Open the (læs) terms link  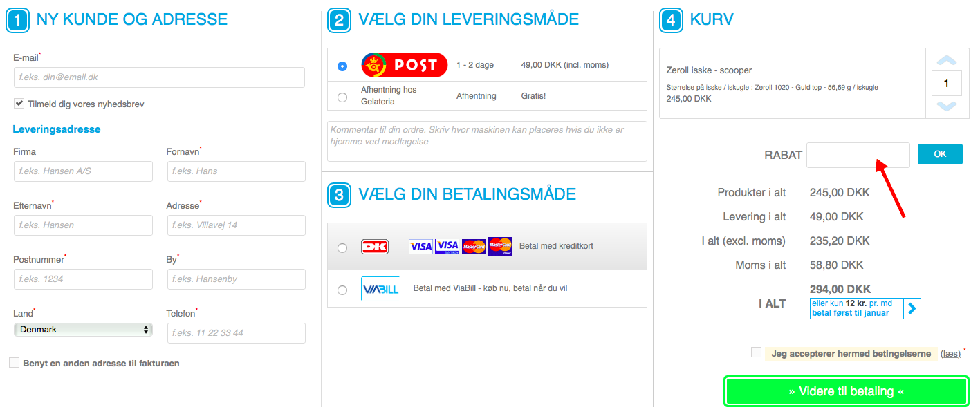click(951, 354)
